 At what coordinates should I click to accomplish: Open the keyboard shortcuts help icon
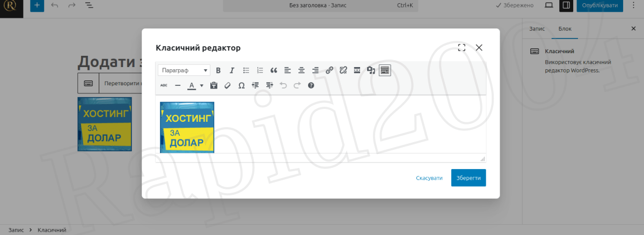coord(311,85)
